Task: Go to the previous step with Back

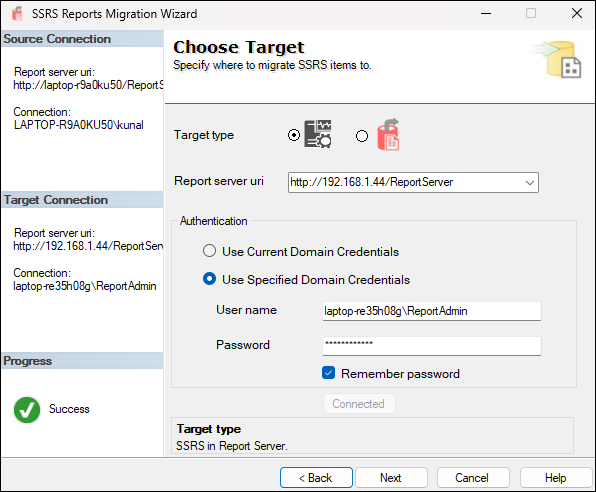Action: click(316, 478)
